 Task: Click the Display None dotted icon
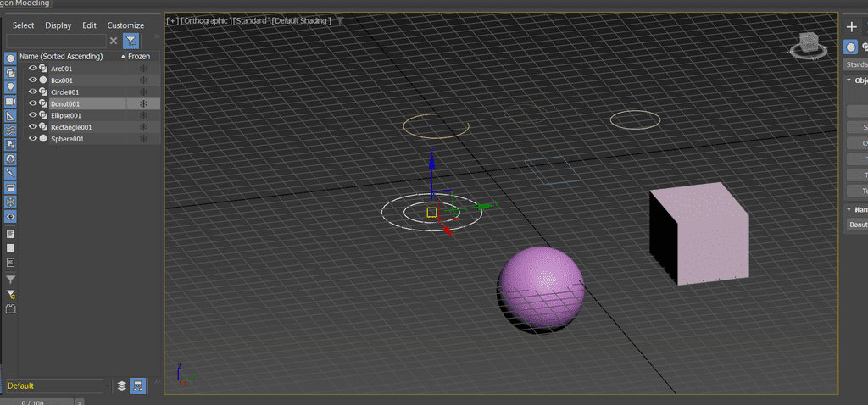[10, 248]
